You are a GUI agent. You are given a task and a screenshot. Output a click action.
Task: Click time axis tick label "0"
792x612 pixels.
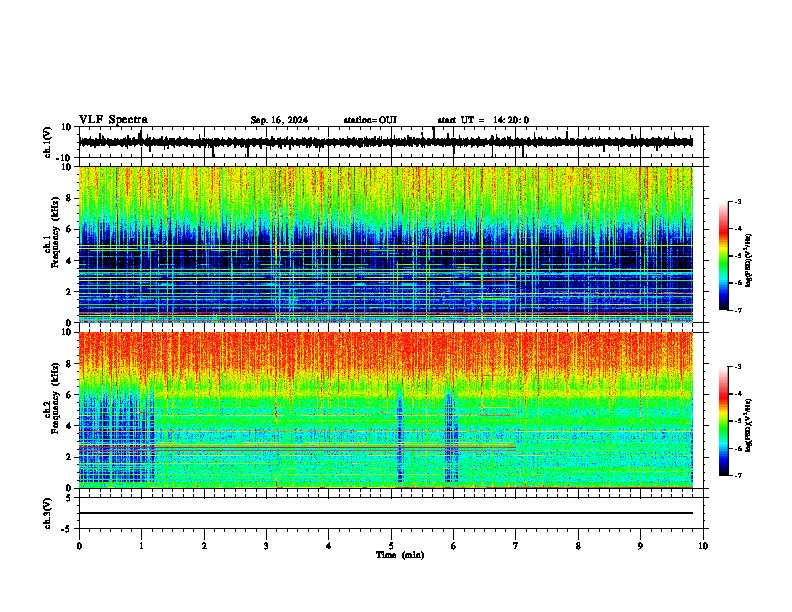point(79,546)
